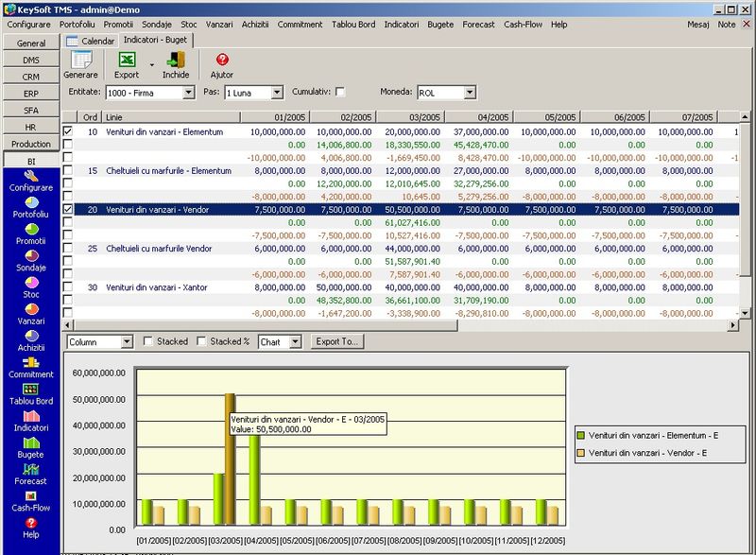The image size is (756, 555).
Task: Open Tablou Bord in the BI sidebar
Action: (31, 395)
